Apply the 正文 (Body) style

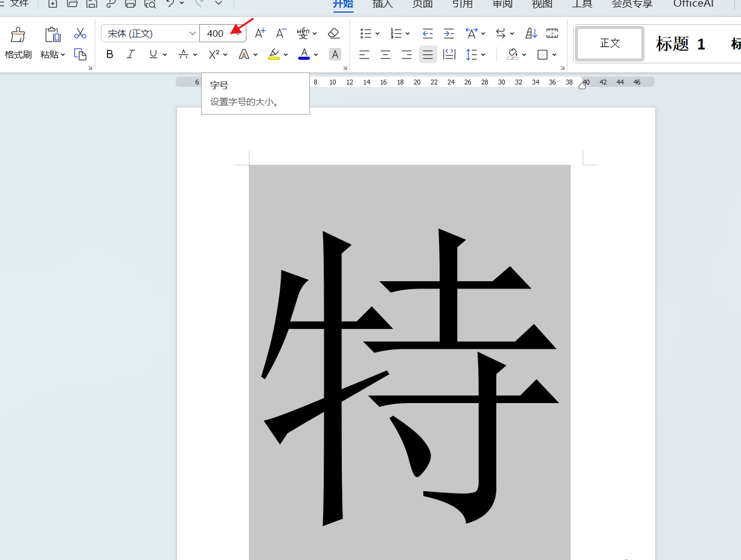pyautogui.click(x=610, y=43)
